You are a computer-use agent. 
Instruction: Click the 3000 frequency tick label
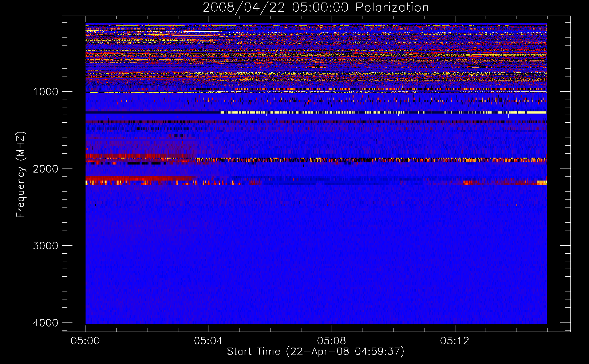point(46,246)
